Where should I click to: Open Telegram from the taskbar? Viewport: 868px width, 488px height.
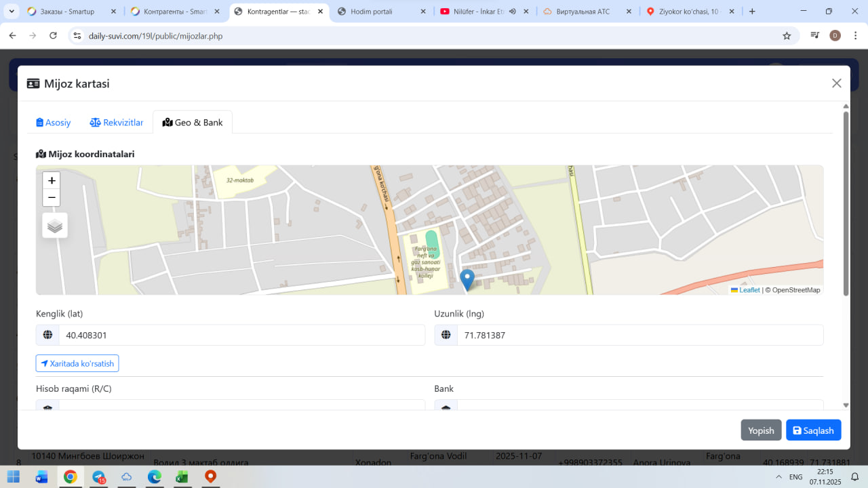(x=99, y=477)
